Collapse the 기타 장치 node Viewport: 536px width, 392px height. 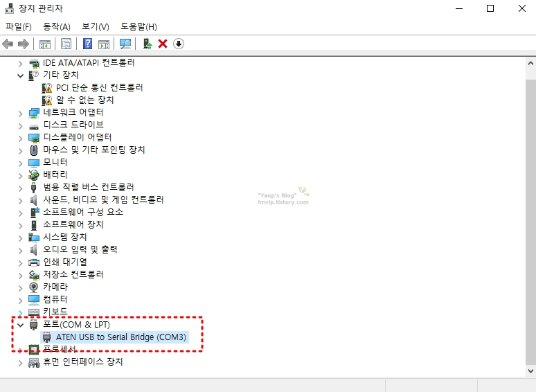click(x=21, y=75)
